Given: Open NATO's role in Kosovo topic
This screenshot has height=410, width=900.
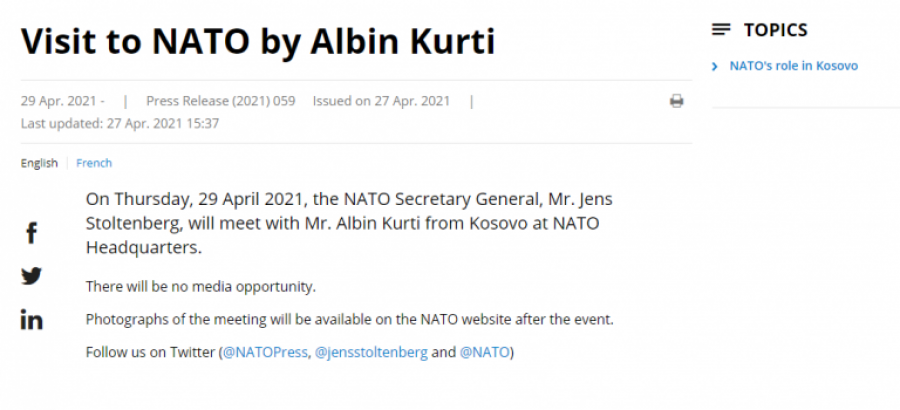Looking at the screenshot, I should [793, 66].
